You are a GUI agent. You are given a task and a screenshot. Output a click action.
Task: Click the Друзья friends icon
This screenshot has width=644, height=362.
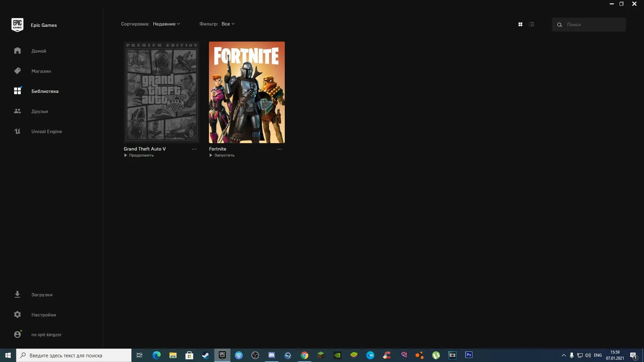(17, 111)
